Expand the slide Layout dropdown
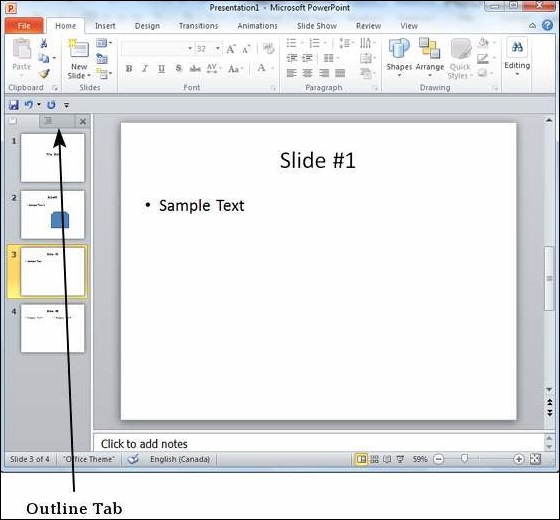 (104, 43)
